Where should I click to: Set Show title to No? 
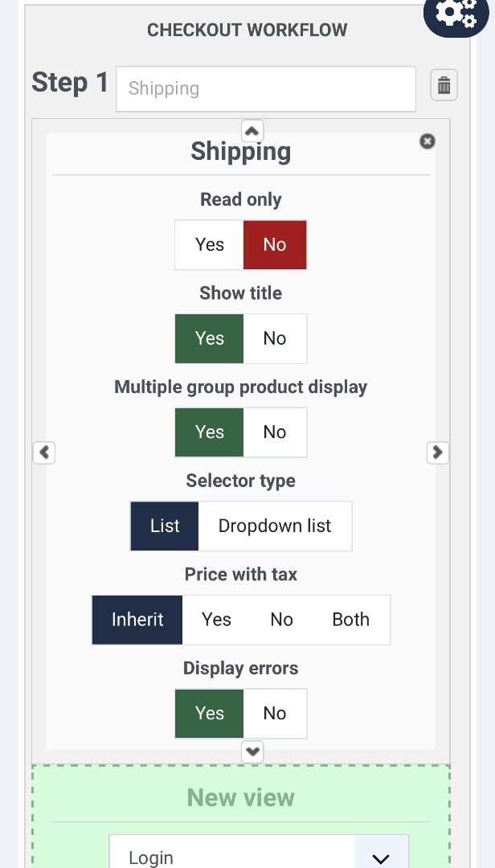click(275, 338)
